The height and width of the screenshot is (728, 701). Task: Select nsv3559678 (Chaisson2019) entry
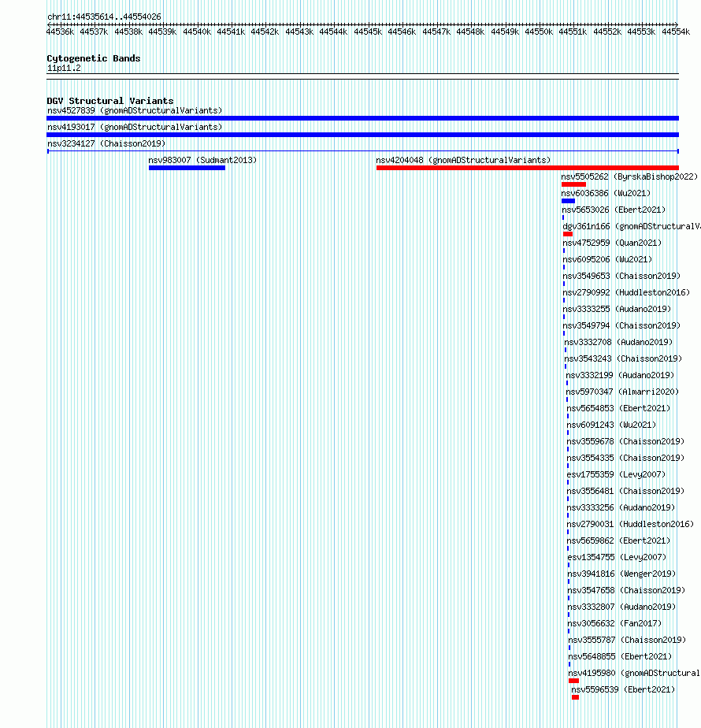click(x=625, y=441)
